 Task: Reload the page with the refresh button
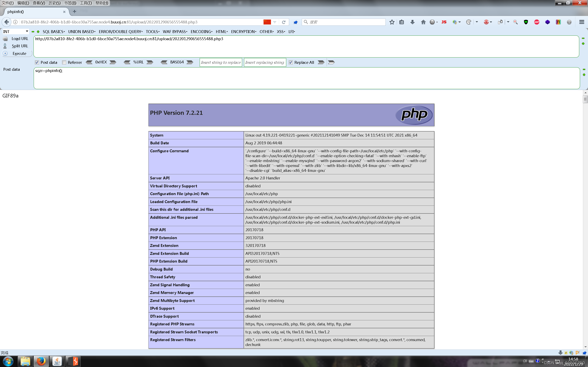click(284, 22)
